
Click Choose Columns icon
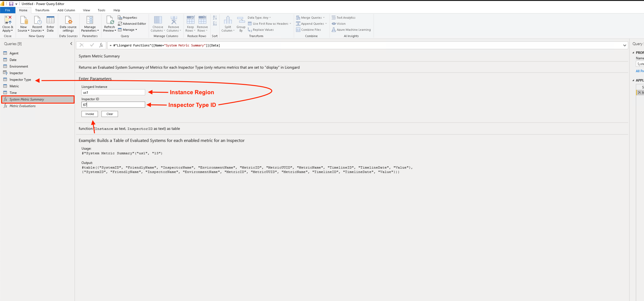point(158,20)
